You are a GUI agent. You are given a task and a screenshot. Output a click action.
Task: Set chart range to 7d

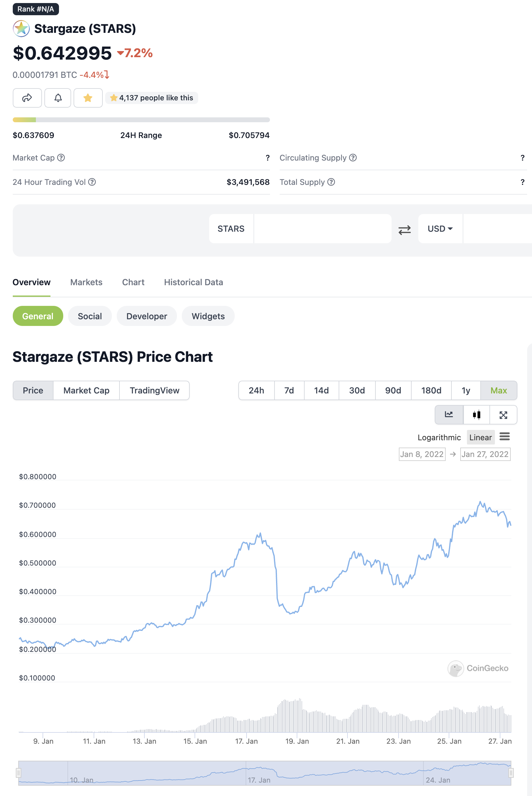point(289,390)
